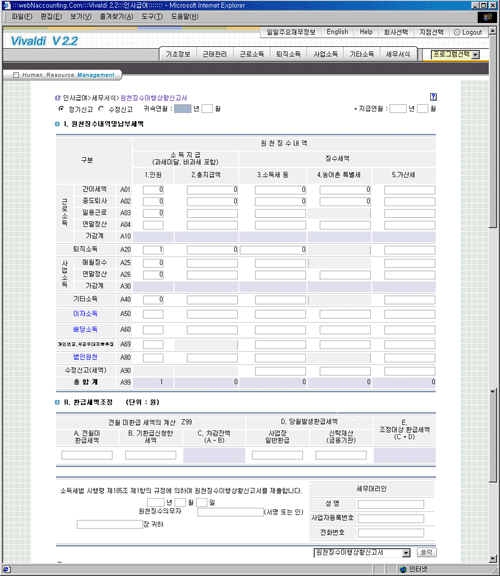This screenshot has height=576, width=500.
Task: Click the 귀속연월 month input field
Action: pyautogui.click(x=207, y=109)
